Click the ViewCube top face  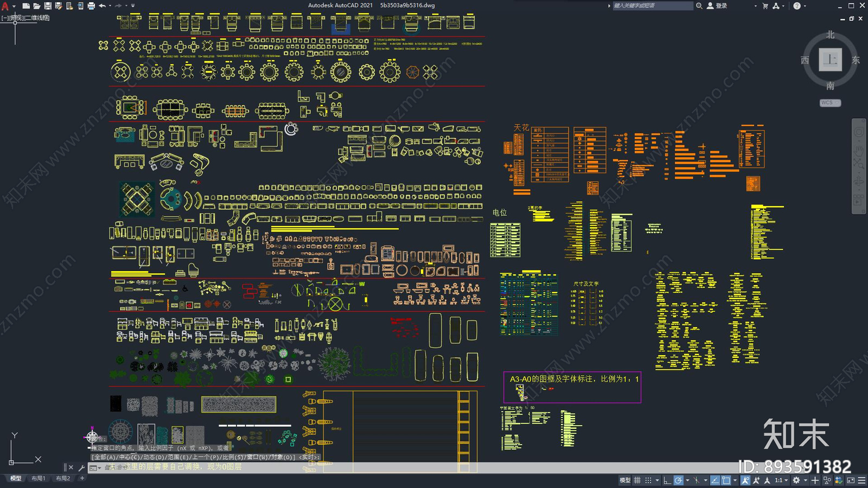coord(830,60)
